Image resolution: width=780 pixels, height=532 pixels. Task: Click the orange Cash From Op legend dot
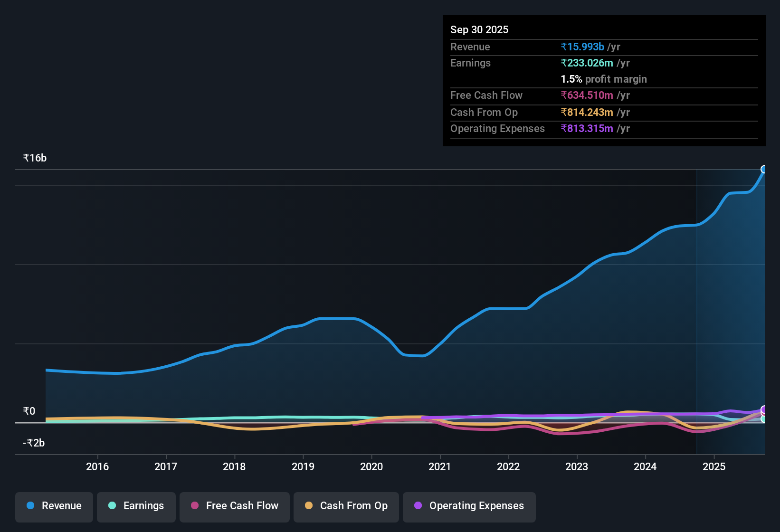click(x=309, y=505)
